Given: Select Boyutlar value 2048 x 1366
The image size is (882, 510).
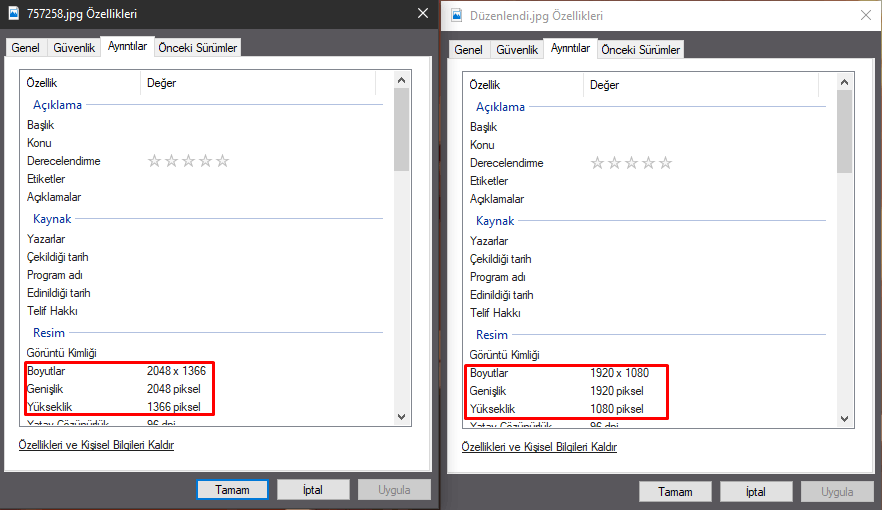Looking at the screenshot, I should [x=177, y=371].
